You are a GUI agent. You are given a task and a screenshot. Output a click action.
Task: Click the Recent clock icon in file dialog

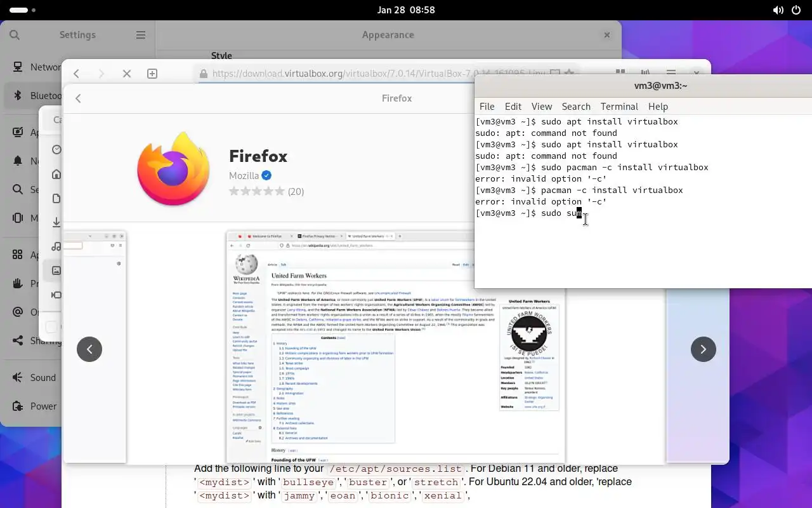point(56,150)
